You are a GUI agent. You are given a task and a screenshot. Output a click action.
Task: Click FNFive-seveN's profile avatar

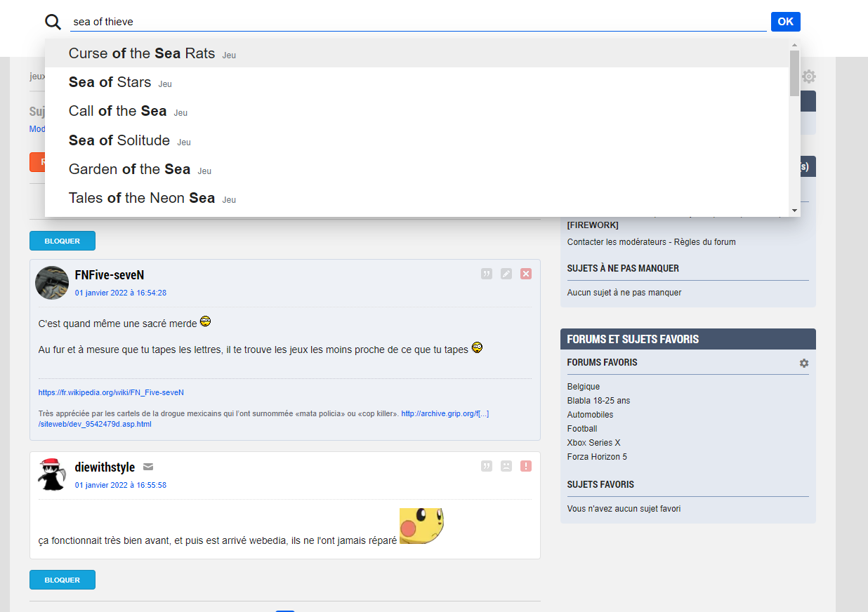(52, 283)
